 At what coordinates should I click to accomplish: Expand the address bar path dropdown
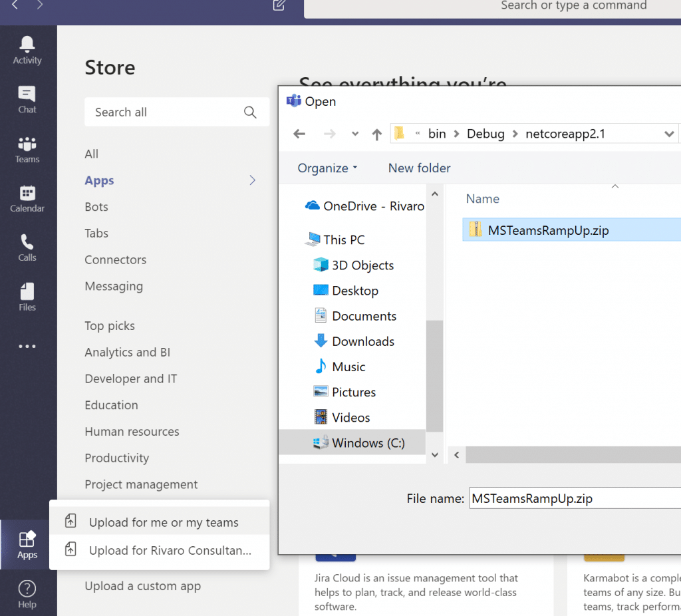pyautogui.click(x=669, y=134)
